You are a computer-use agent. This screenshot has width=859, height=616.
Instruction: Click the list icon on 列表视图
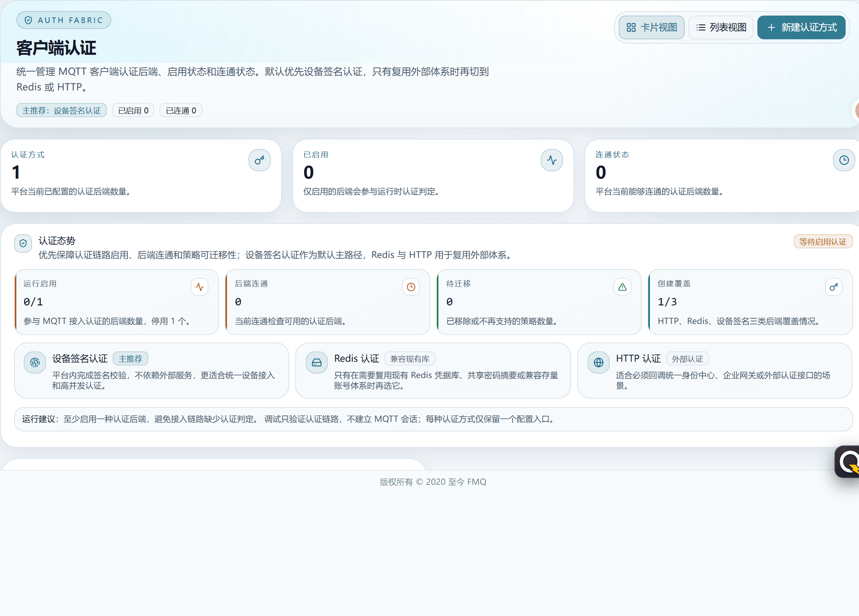tap(701, 28)
